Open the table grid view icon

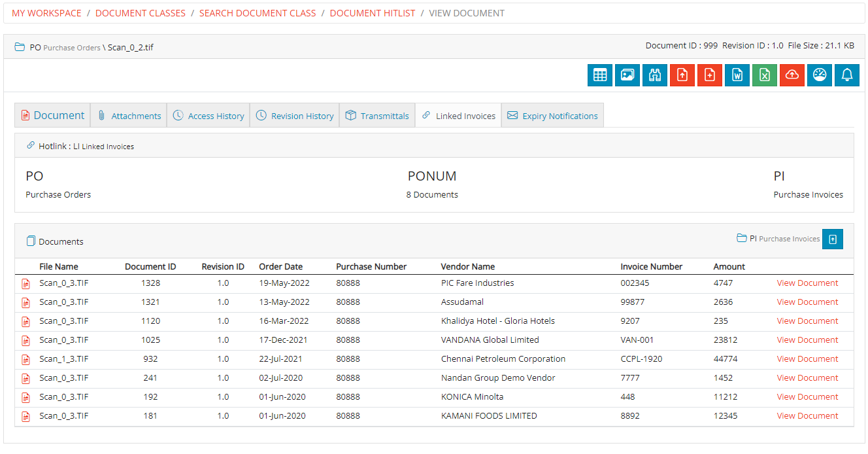(600, 75)
